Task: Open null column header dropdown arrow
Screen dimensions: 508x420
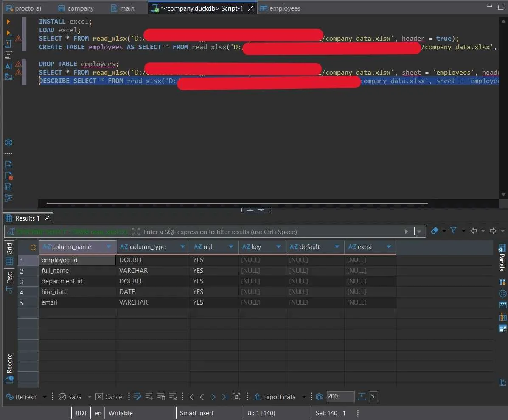Action: pos(231,247)
